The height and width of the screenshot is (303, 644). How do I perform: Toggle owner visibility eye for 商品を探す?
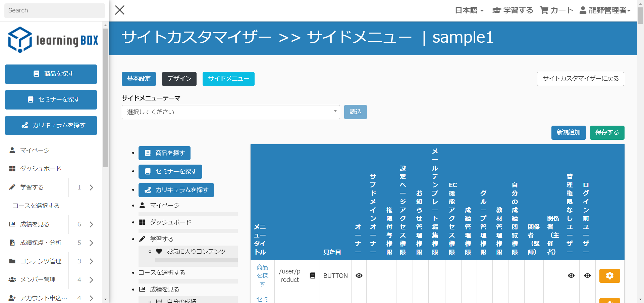[x=359, y=276]
